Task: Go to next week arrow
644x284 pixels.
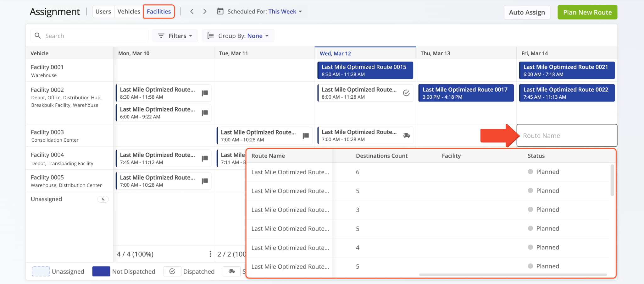Action: tap(205, 12)
